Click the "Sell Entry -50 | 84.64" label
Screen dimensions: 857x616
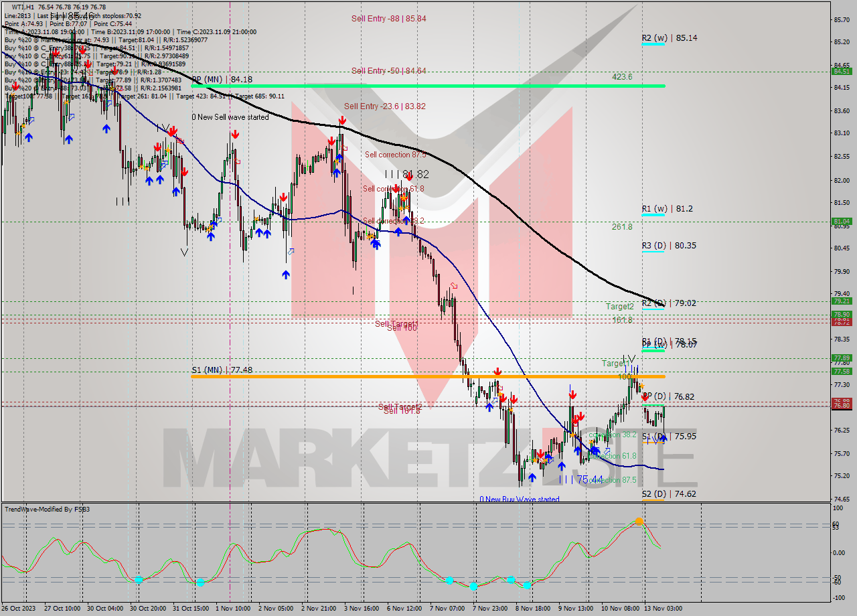click(389, 71)
